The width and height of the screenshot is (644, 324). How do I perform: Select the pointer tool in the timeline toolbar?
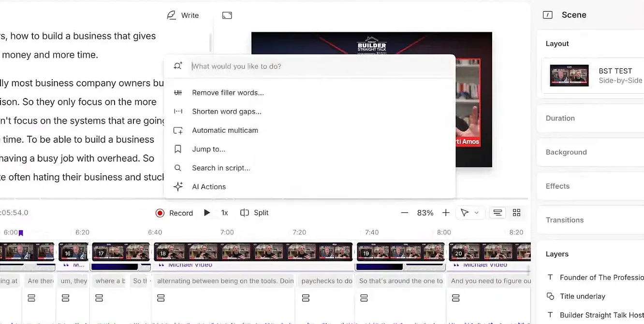(466, 212)
